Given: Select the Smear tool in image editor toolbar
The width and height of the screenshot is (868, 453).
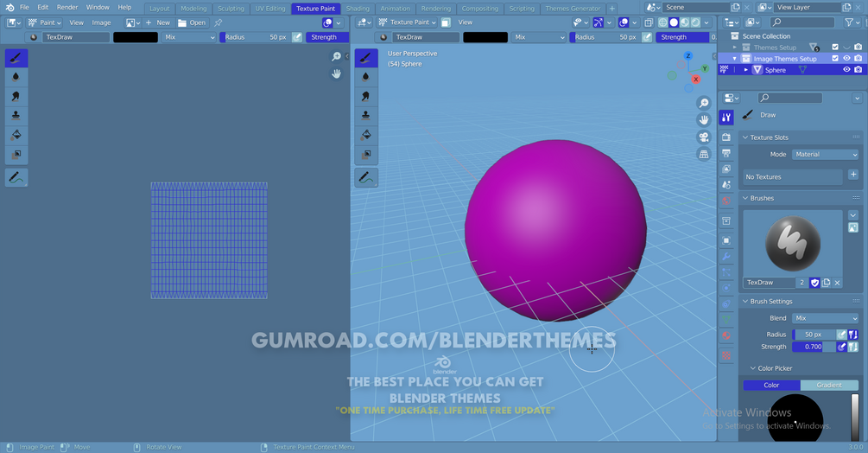Looking at the screenshot, I should pyautogui.click(x=16, y=96).
